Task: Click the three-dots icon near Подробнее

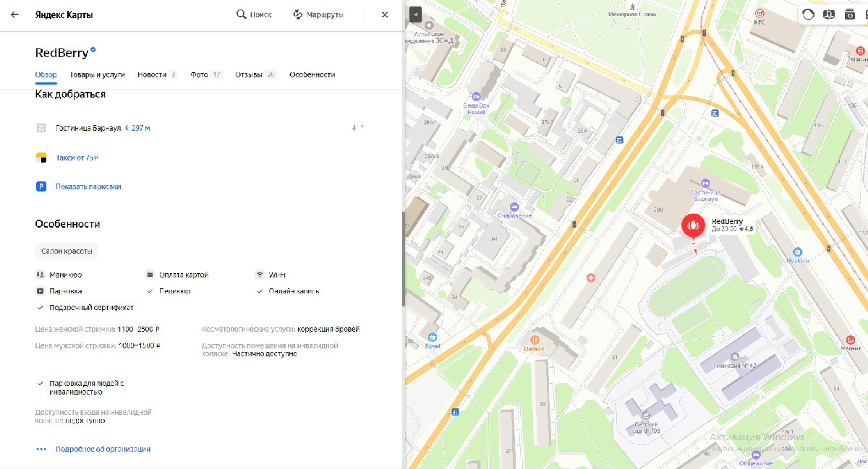Action: tap(41, 449)
